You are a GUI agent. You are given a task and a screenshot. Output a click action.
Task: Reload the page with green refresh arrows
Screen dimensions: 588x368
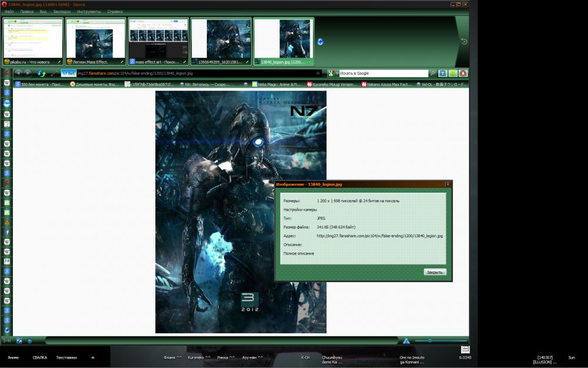41,74
